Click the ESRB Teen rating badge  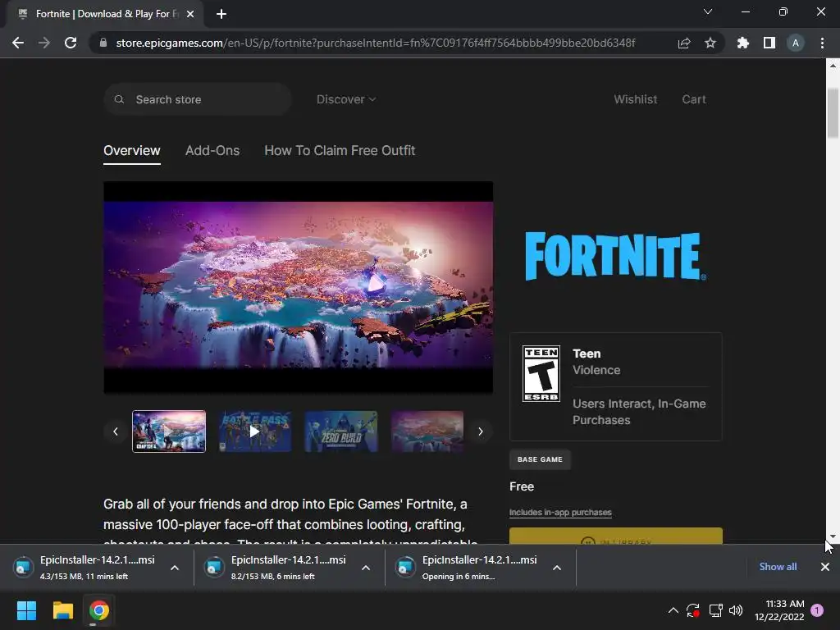[541, 373]
